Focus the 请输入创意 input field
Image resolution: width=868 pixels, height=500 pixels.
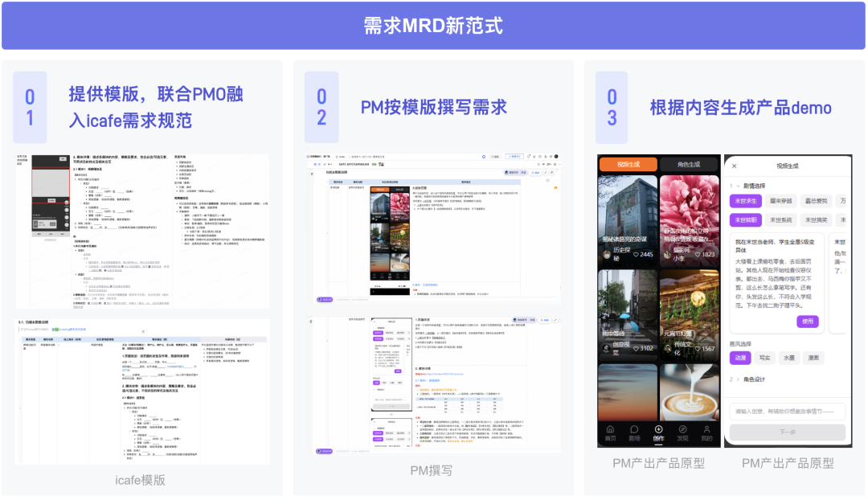pyautogui.click(x=787, y=412)
